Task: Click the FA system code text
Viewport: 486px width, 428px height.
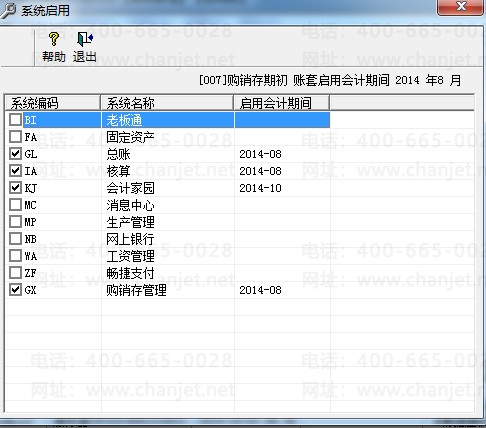Action: tap(31, 137)
